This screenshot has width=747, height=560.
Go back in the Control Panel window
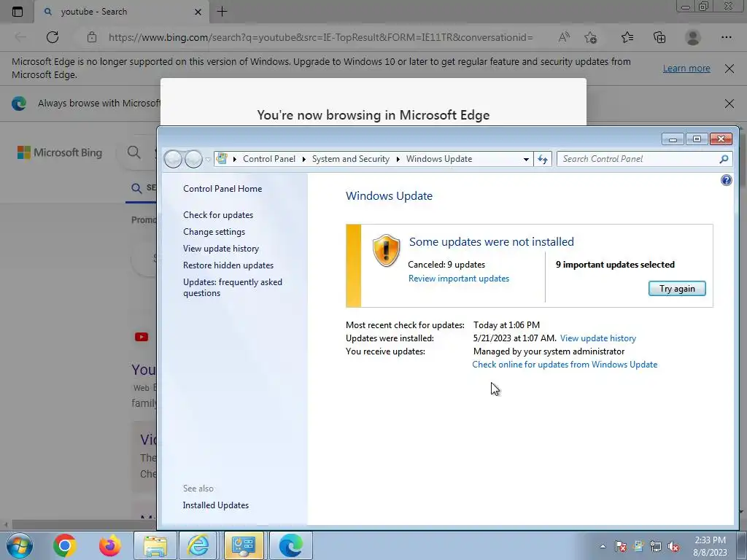(x=173, y=159)
